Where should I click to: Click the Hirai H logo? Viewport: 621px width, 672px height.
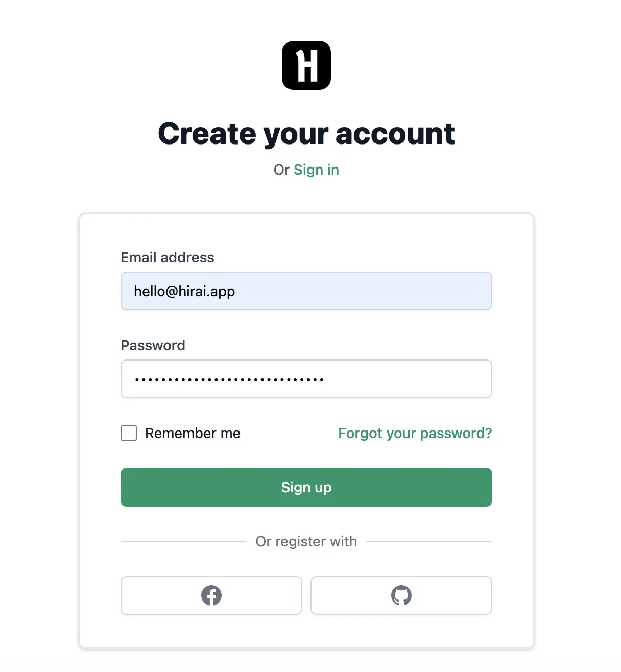[x=306, y=65]
